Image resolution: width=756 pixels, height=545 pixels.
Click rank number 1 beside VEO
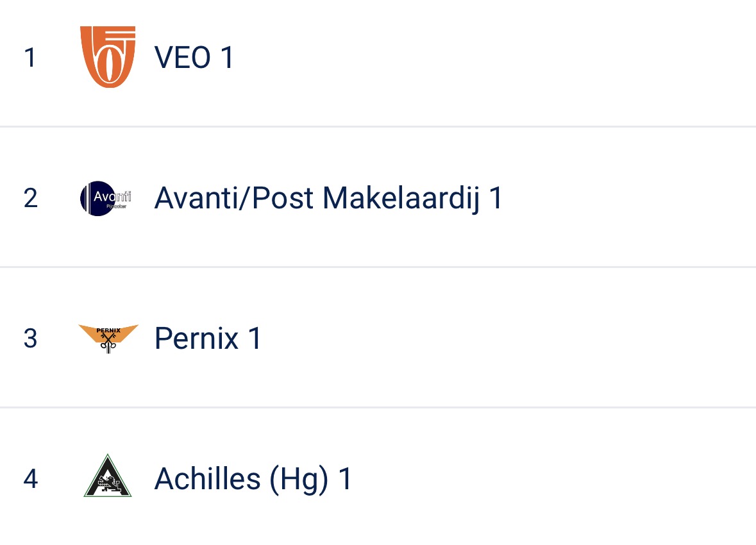pos(30,58)
